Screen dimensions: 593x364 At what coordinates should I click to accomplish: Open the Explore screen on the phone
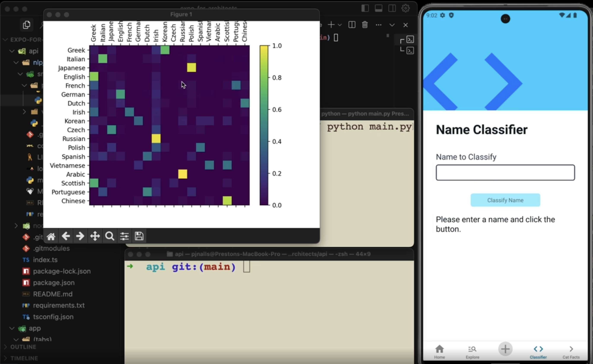[x=472, y=351]
